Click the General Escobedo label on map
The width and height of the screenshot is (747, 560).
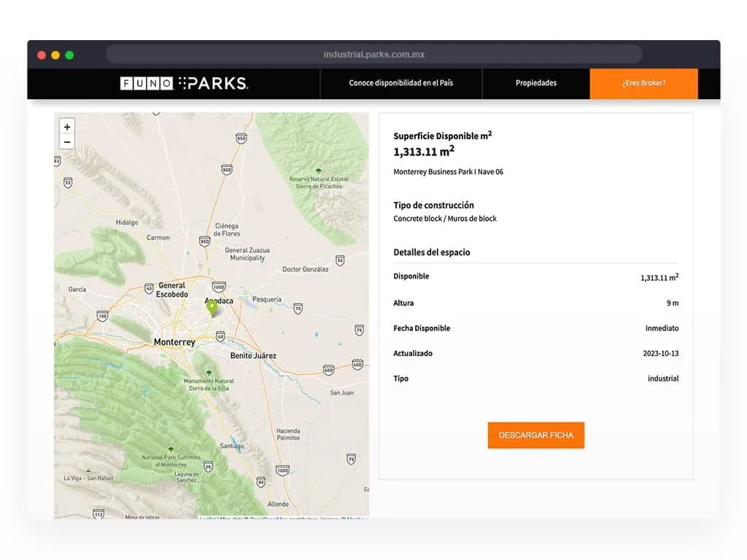click(172, 290)
